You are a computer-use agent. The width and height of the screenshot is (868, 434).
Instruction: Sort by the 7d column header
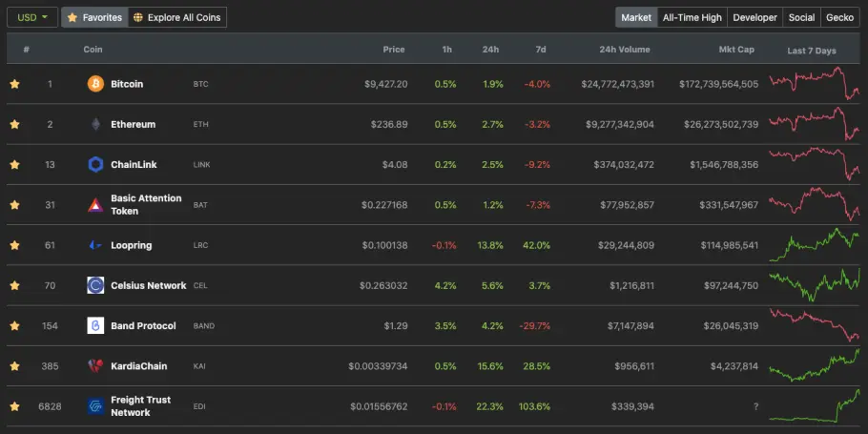tap(541, 50)
